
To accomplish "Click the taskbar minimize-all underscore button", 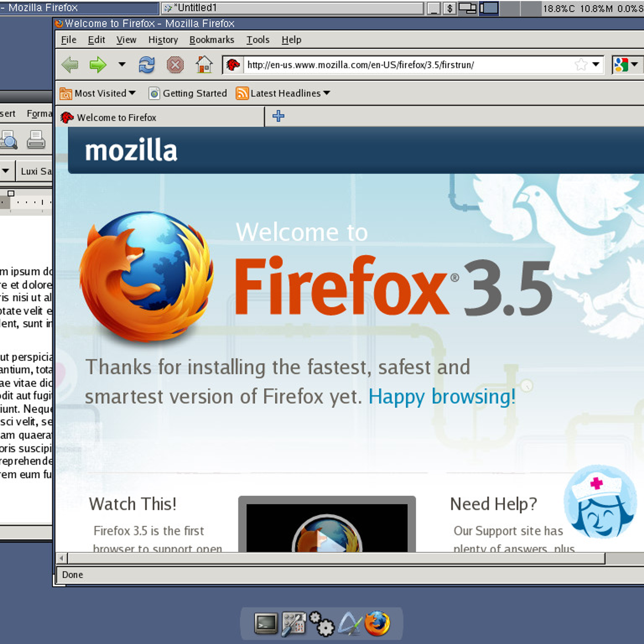I will [433, 8].
